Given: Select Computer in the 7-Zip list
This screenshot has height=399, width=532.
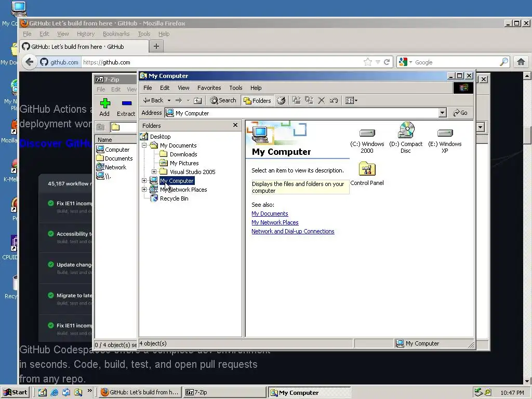Looking at the screenshot, I should click(x=117, y=150).
